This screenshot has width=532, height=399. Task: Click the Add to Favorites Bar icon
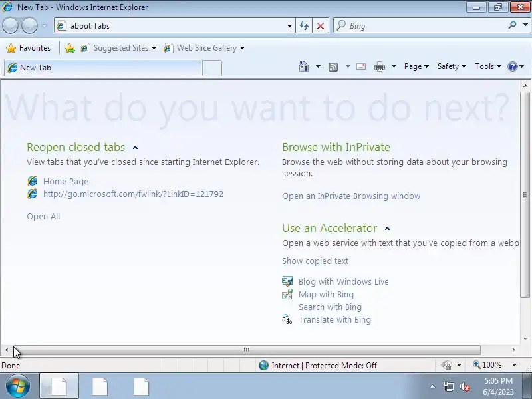coord(70,48)
